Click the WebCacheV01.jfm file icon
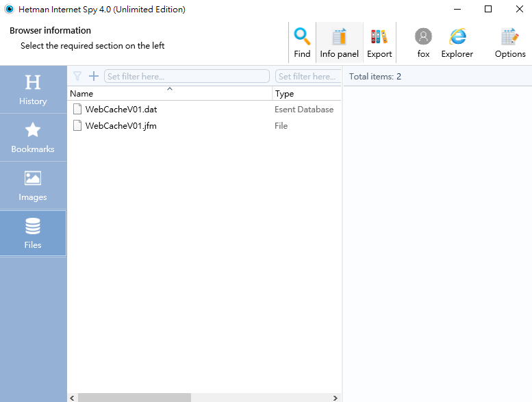Viewport: 532px width, 402px height. (x=77, y=125)
